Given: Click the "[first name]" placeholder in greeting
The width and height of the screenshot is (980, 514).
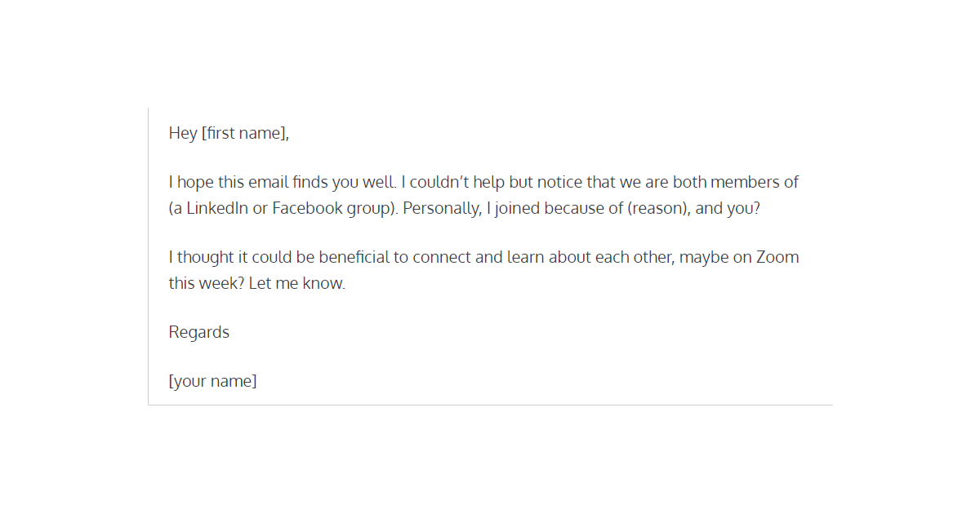Looking at the screenshot, I should (245, 133).
